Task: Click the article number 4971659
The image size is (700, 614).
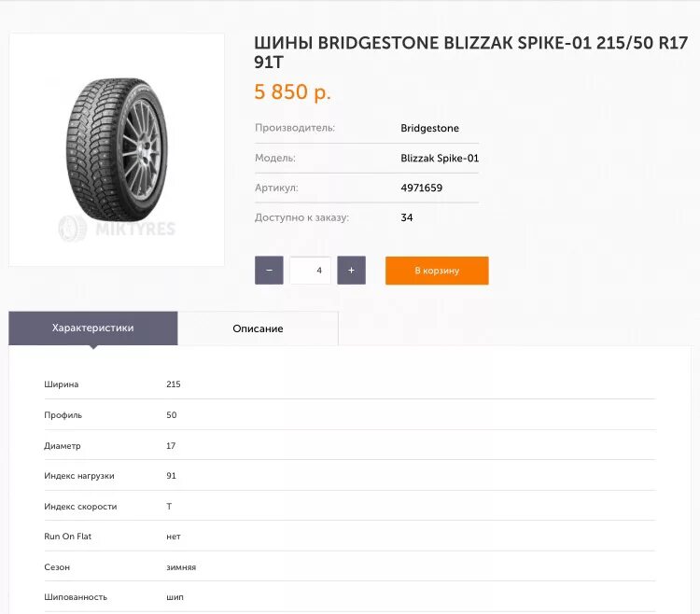Action: 421,188
